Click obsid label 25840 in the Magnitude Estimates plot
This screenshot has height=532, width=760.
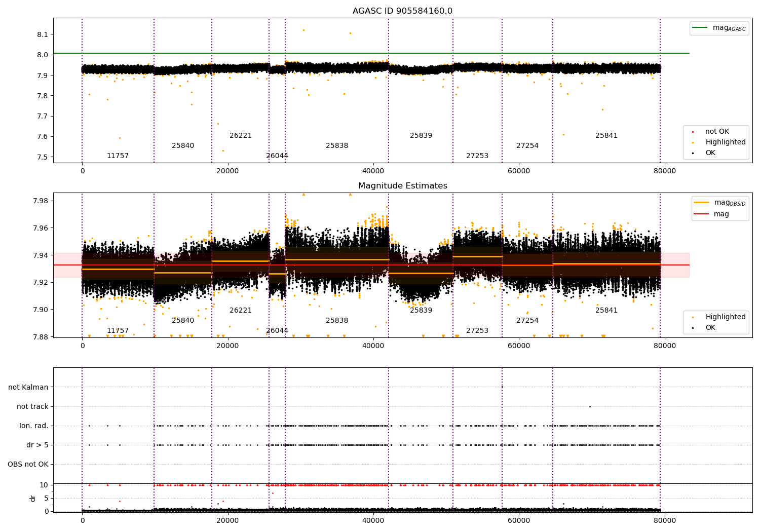(x=183, y=320)
